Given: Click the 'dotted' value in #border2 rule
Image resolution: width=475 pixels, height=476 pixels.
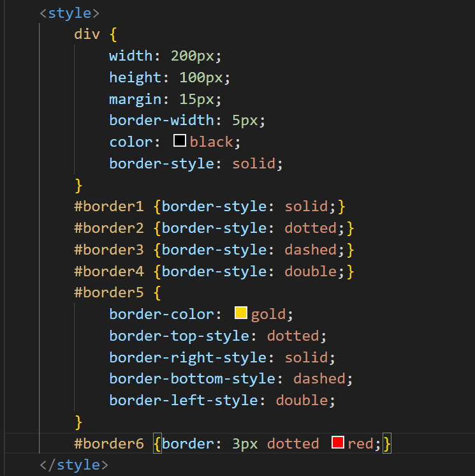Looking at the screenshot, I should [311, 228].
